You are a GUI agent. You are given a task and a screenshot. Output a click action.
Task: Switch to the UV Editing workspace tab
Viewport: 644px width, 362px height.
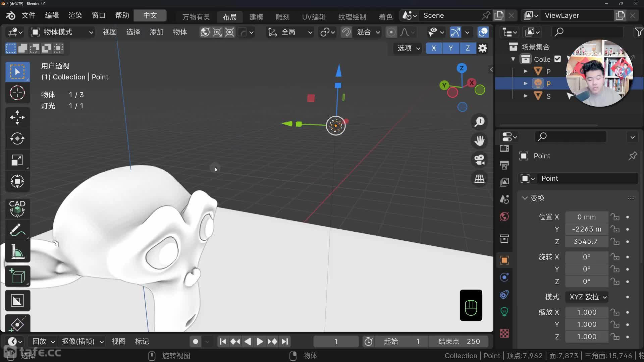[x=314, y=17]
